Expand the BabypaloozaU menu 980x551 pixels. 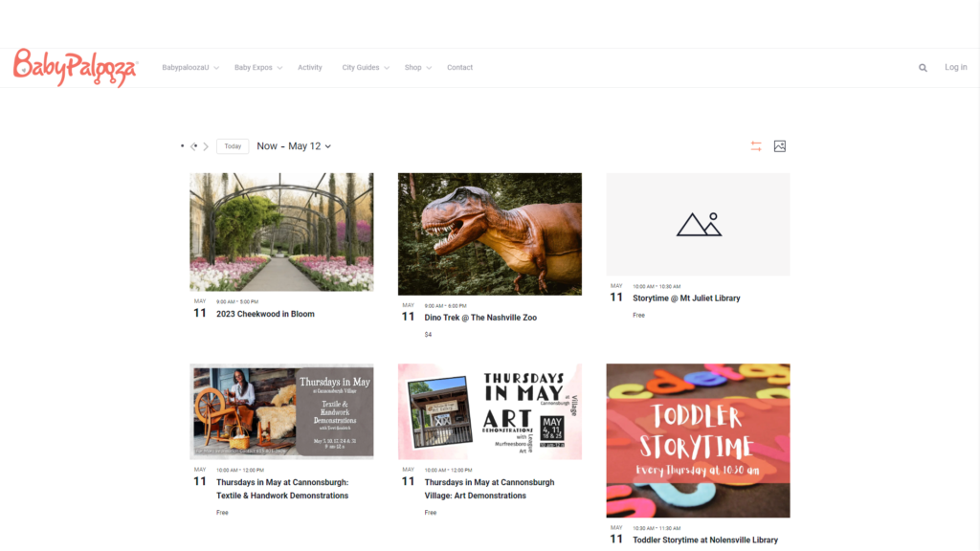pyautogui.click(x=190, y=68)
